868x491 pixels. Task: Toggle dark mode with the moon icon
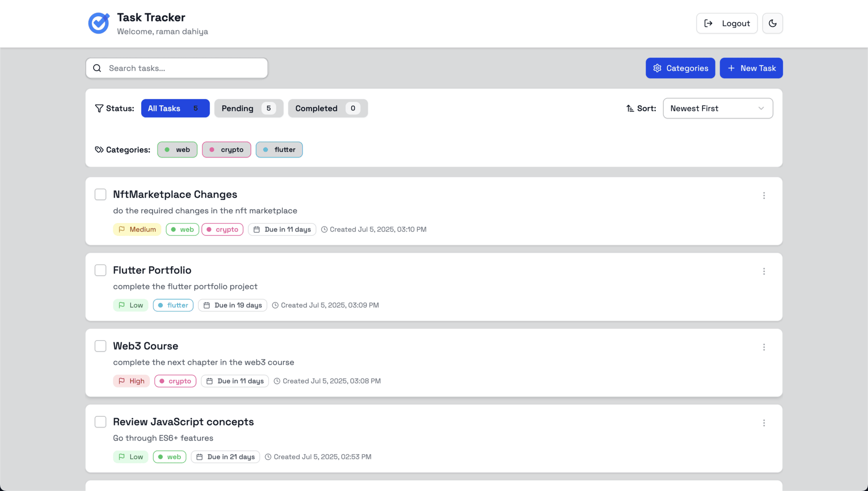pos(772,23)
